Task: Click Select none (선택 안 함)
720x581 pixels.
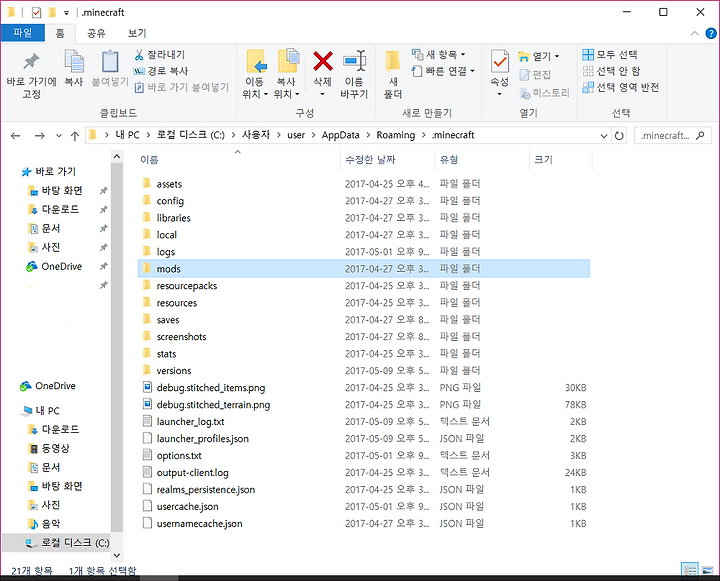Action: click(x=611, y=71)
